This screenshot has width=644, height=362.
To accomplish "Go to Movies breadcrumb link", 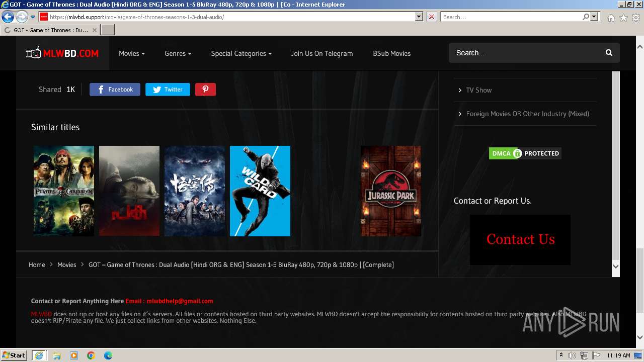I will [66, 264].
